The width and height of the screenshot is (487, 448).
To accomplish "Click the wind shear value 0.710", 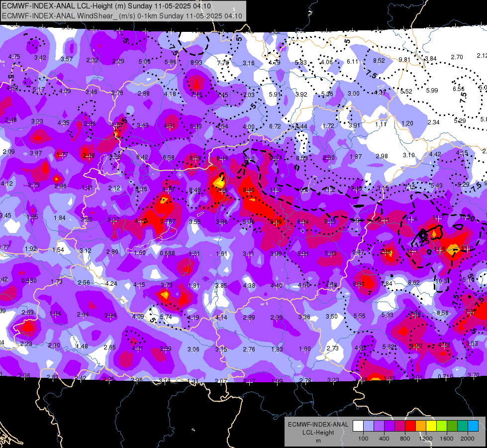I will (445, 377).
